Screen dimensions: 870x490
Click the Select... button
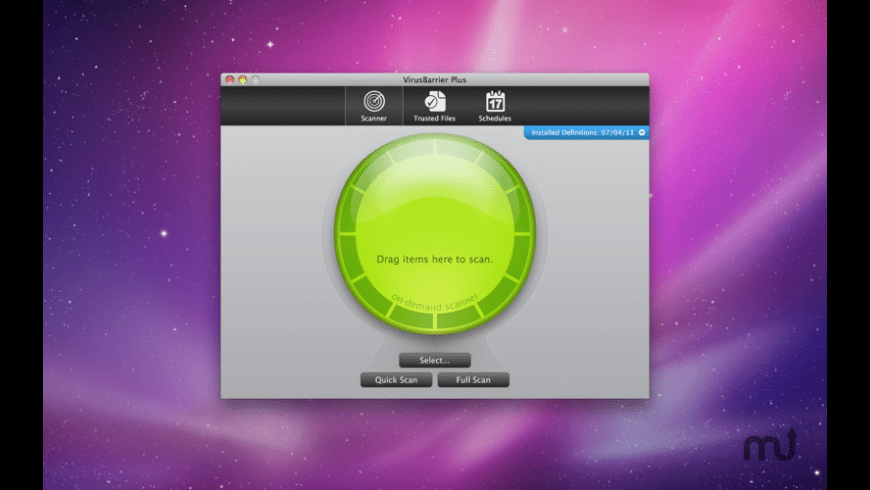tap(434, 360)
